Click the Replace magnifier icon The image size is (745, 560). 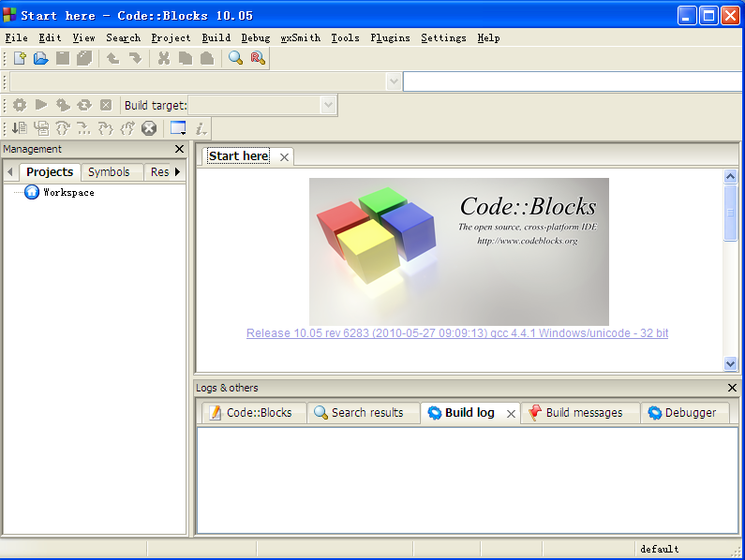point(258,58)
